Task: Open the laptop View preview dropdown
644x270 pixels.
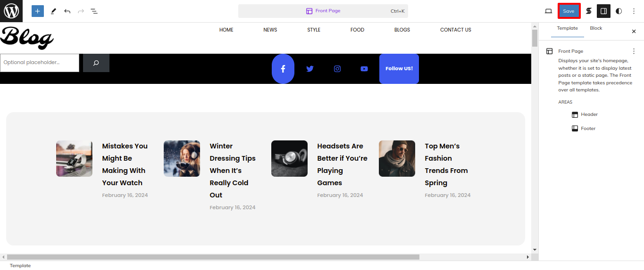Action: coord(548,11)
